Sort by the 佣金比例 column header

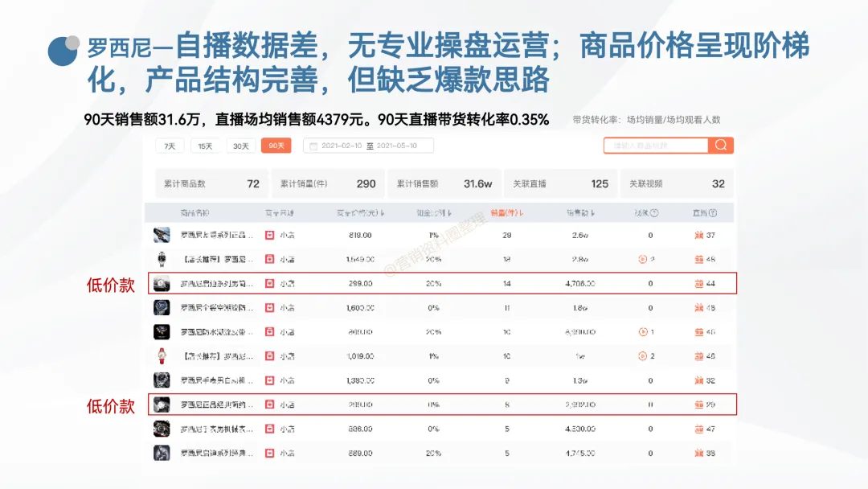tap(434, 212)
